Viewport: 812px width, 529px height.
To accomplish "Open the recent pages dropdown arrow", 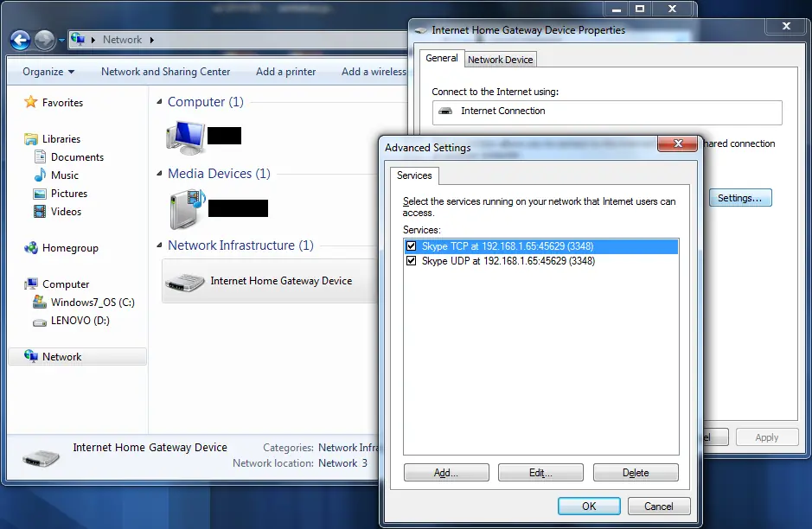I will (61, 40).
